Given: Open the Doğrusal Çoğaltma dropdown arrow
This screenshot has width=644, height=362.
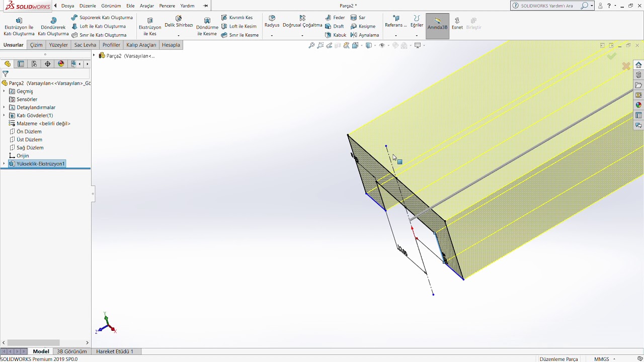Looking at the screenshot, I should (302, 35).
